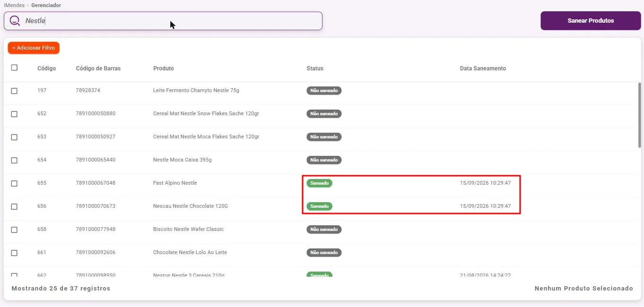The height and width of the screenshot is (307, 644).
Task: Click barcode 78928374
Action: 88,90
